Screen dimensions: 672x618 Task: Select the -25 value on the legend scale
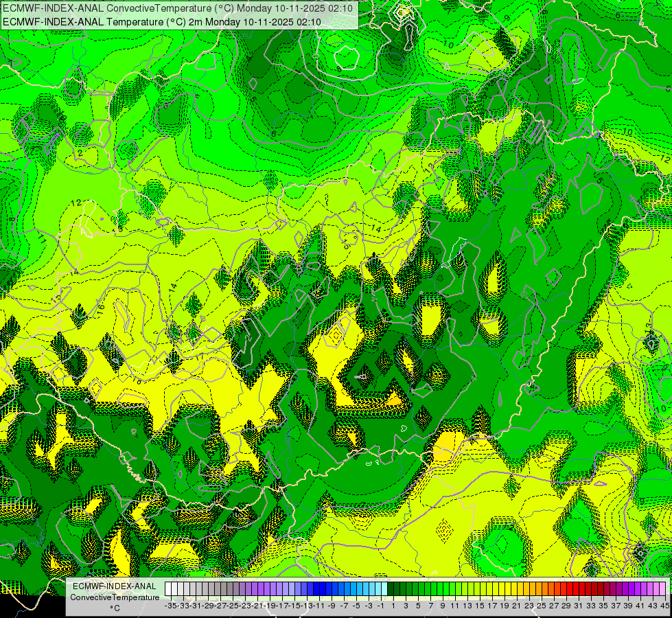tap(233, 606)
